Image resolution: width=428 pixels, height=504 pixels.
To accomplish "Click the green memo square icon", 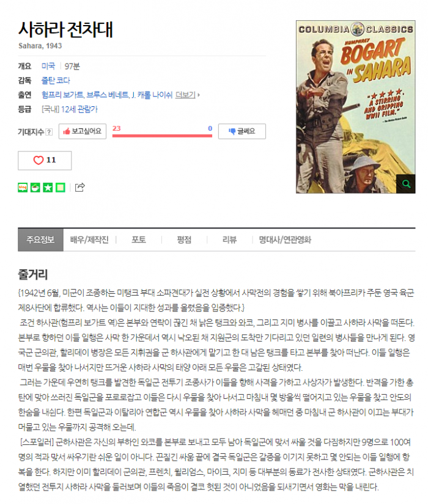I will (60, 188).
